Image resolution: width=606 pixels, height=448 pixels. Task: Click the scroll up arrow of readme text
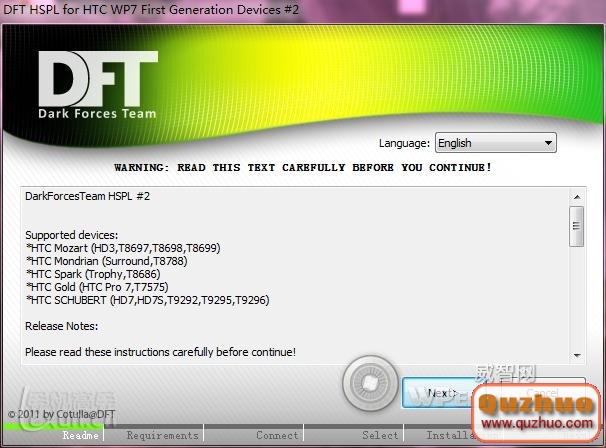tap(577, 197)
